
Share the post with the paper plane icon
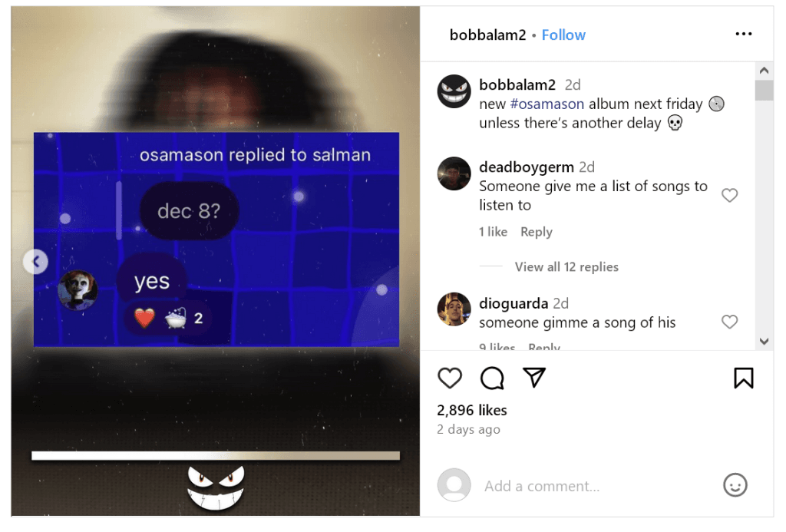(x=534, y=378)
